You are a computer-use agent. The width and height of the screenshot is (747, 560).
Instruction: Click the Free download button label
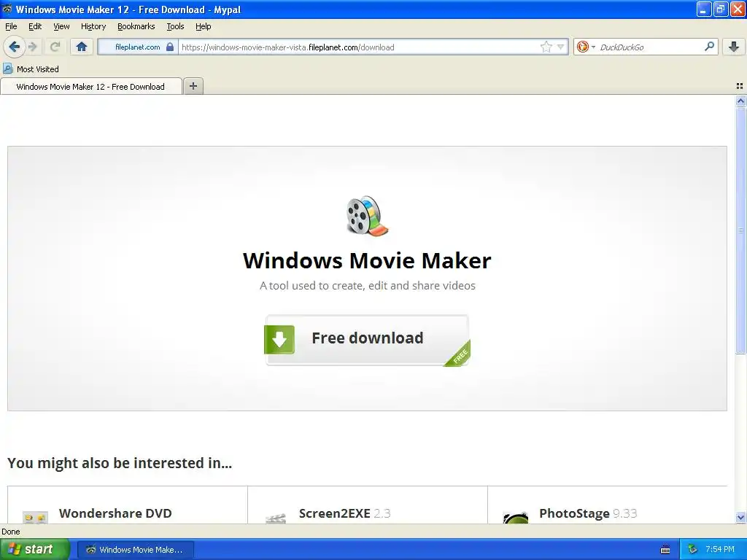pyautogui.click(x=368, y=338)
